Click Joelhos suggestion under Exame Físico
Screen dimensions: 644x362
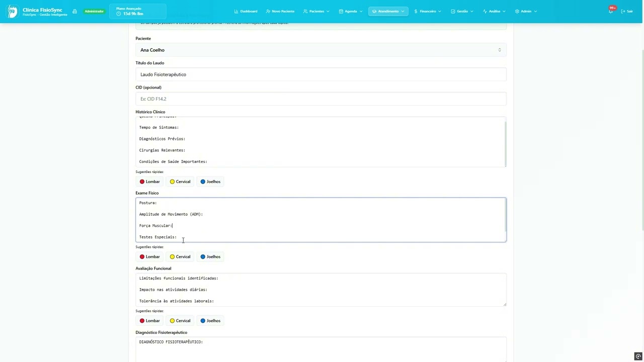coord(210,256)
